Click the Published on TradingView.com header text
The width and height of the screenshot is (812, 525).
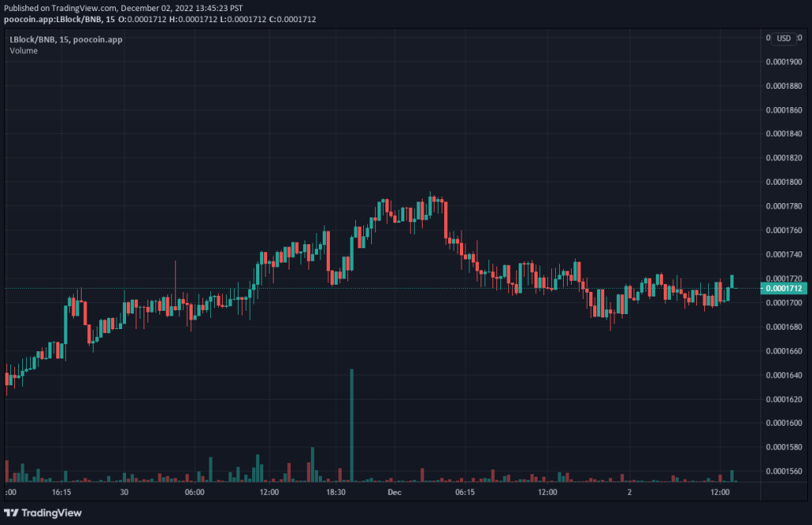pos(123,8)
